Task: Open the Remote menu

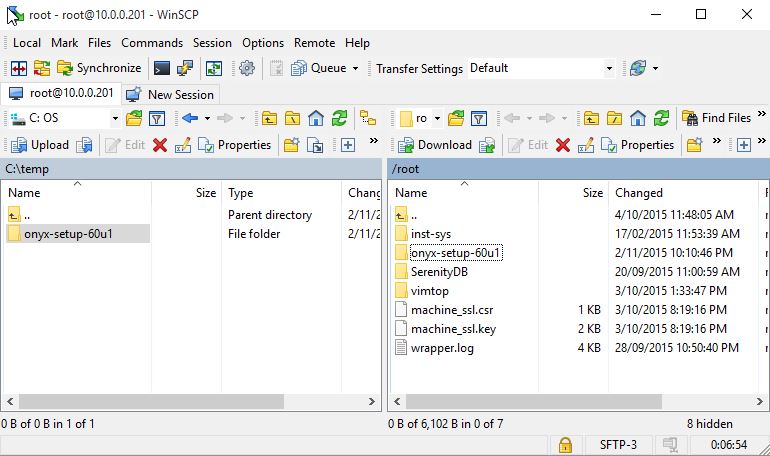Action: click(314, 43)
